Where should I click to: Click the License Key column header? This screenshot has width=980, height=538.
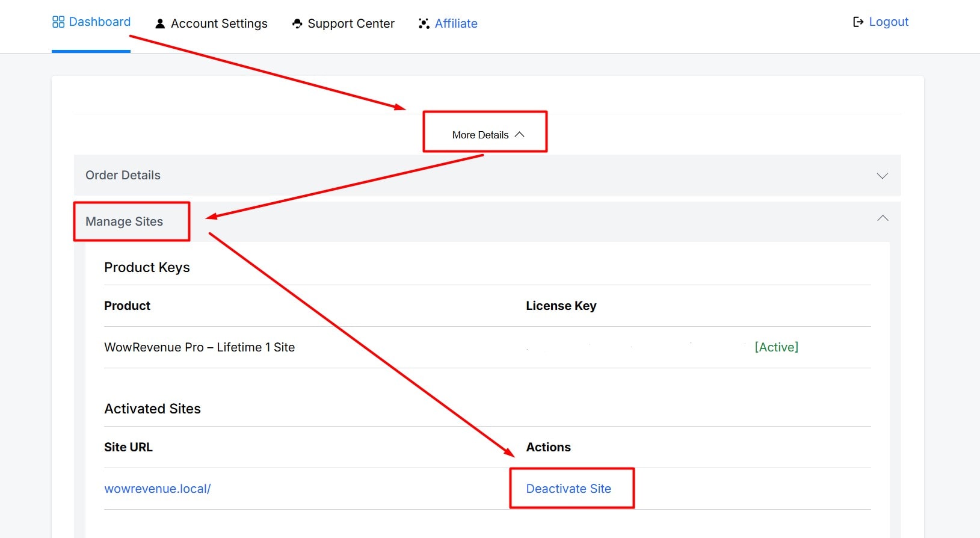click(561, 306)
